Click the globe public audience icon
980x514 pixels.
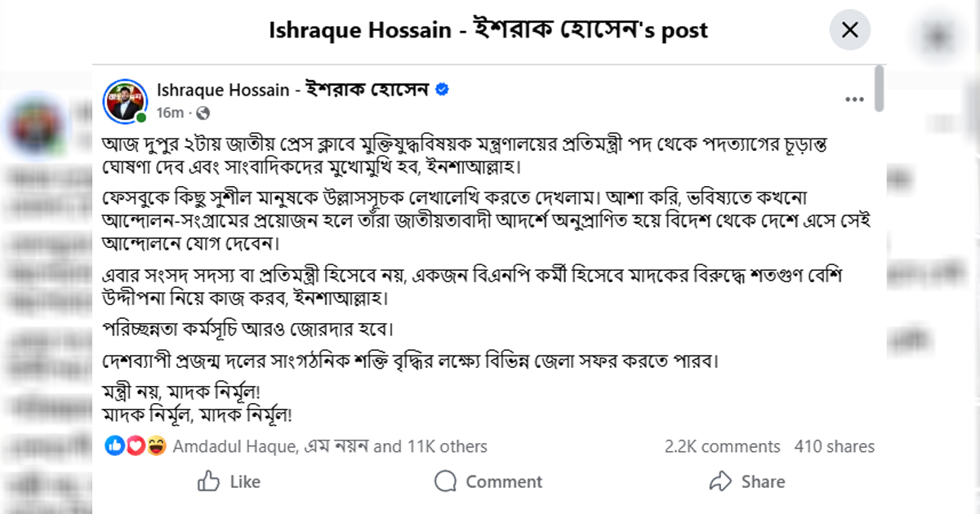tap(203, 113)
